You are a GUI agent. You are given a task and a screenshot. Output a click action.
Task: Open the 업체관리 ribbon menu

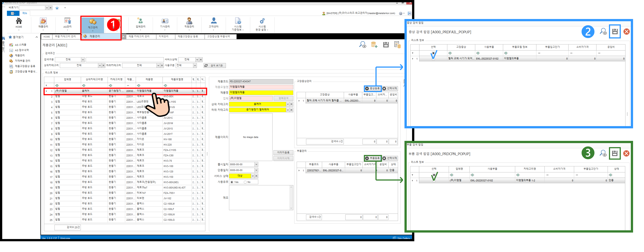tap(140, 24)
